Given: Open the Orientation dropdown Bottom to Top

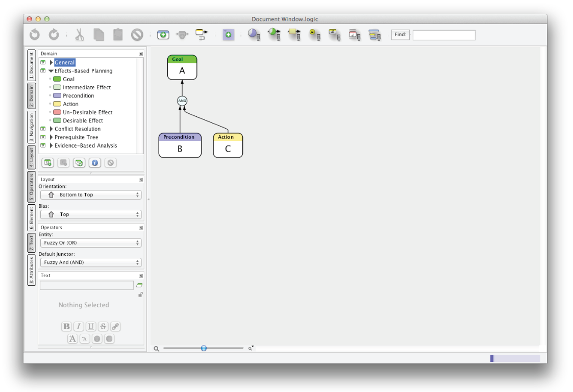Looking at the screenshot, I should tap(91, 195).
